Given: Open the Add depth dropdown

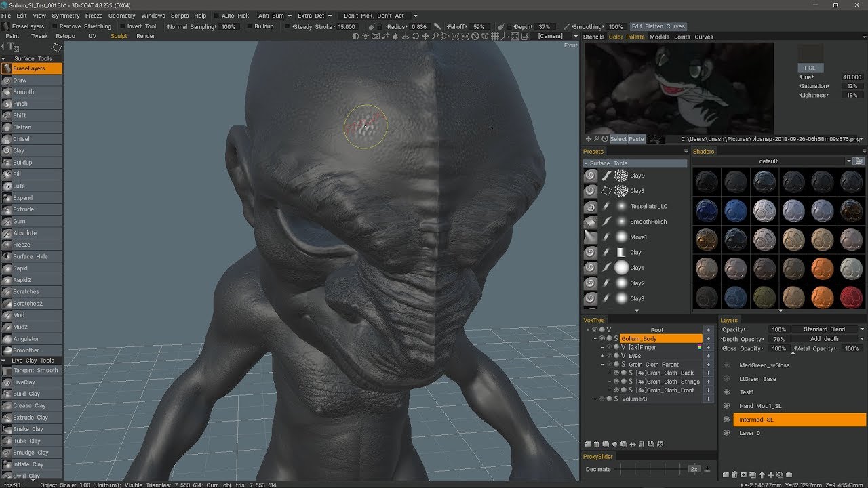Looking at the screenshot, I should pyautogui.click(x=829, y=339).
